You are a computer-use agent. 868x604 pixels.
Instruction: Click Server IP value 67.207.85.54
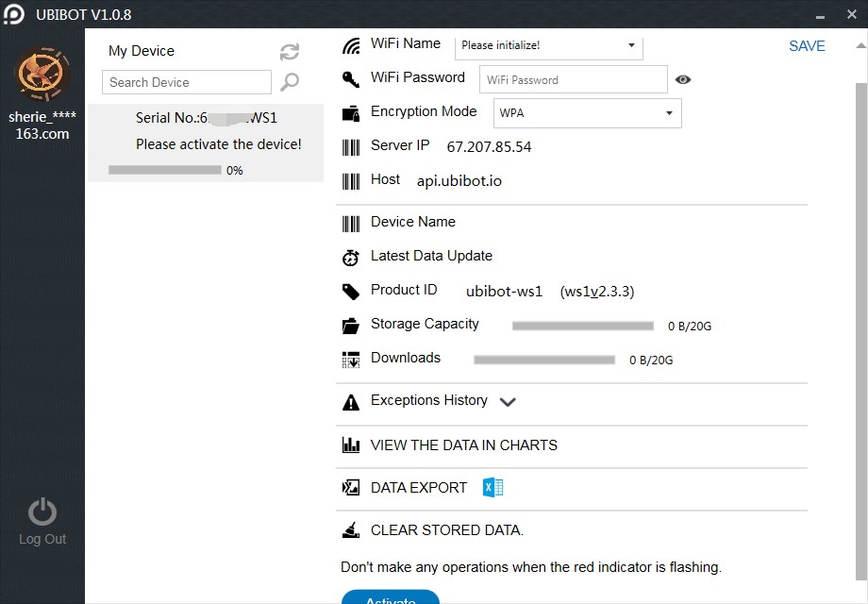tap(489, 146)
